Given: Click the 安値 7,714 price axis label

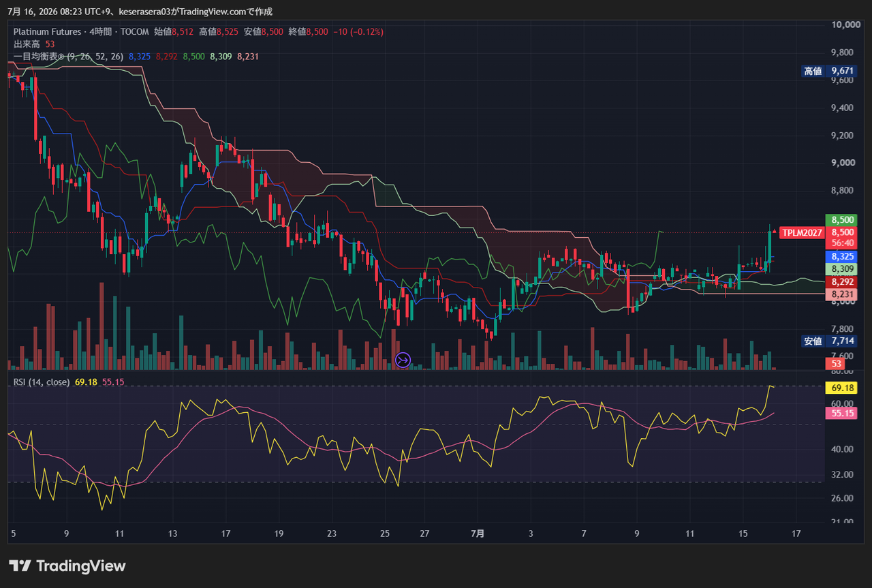Looking at the screenshot, I should [x=829, y=341].
